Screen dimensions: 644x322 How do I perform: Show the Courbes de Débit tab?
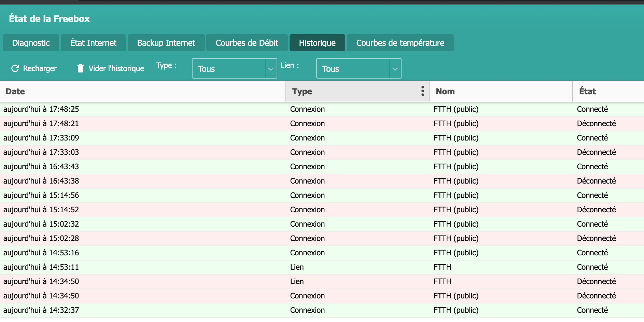coord(247,43)
